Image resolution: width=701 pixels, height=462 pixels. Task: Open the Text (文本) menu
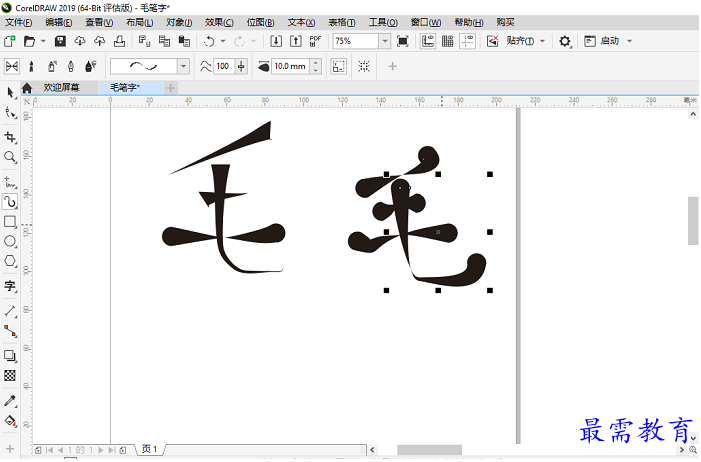[301, 22]
